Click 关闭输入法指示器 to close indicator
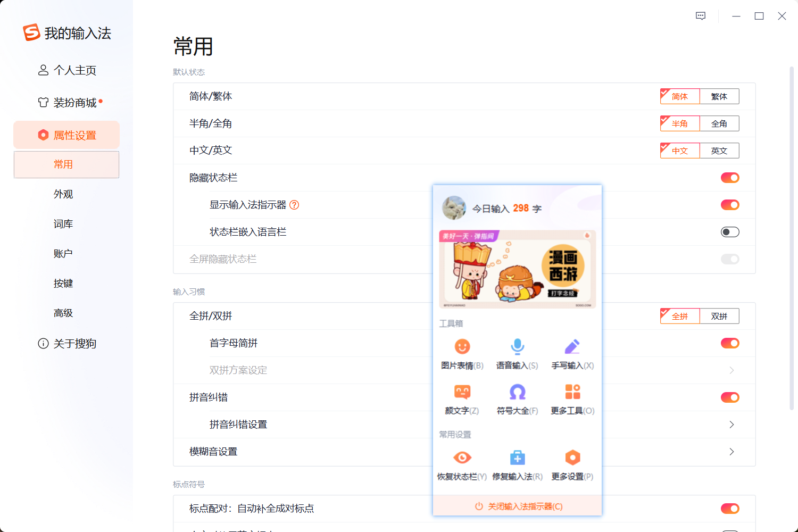Viewport: 798px width, 532px height. coord(517,506)
